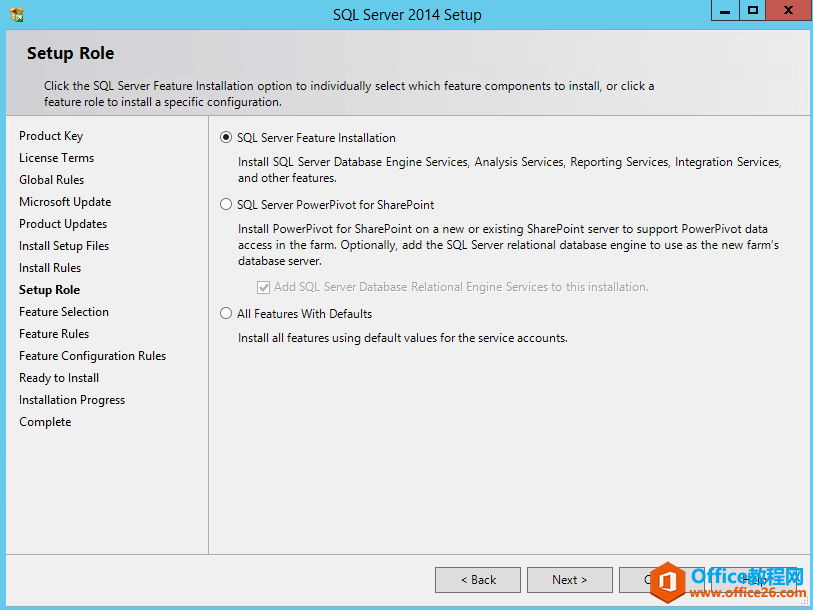This screenshot has height=610, width=813.
Task: Close the SQL Server 2014 Setup window
Action: click(x=789, y=10)
